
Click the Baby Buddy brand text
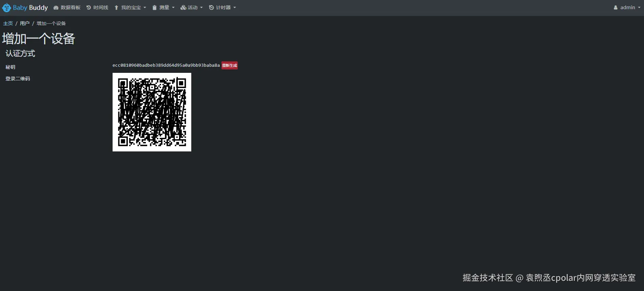pyautogui.click(x=31, y=7)
